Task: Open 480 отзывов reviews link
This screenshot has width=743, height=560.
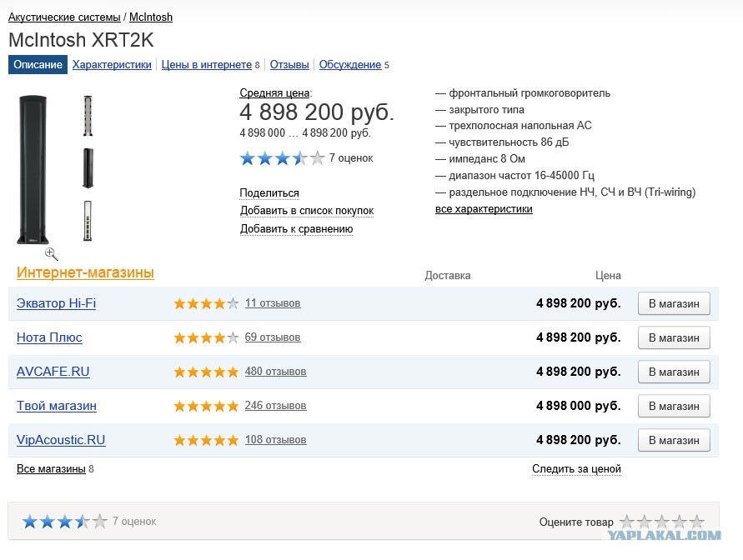Action: tap(276, 372)
